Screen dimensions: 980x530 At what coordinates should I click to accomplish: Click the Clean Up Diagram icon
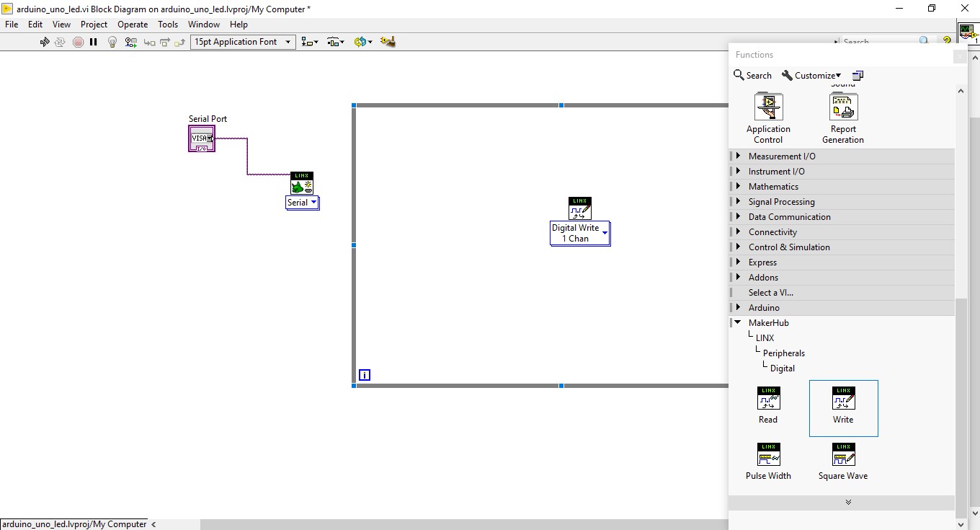388,42
